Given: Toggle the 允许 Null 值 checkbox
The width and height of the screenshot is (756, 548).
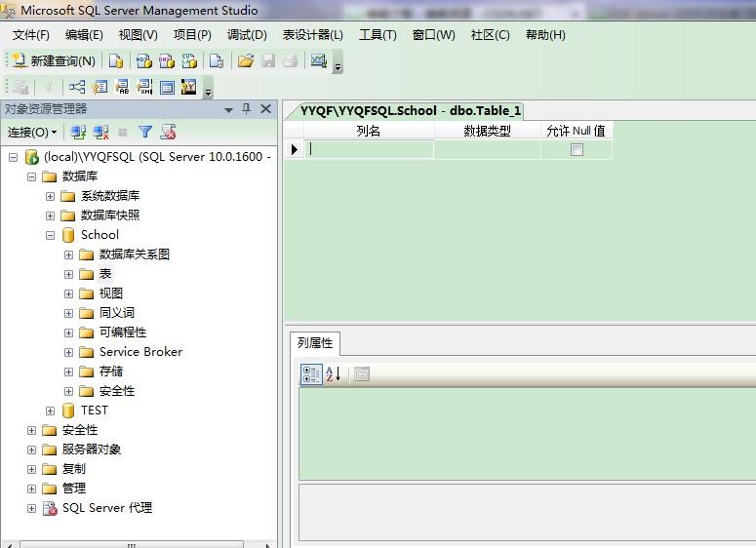Looking at the screenshot, I should (577, 150).
